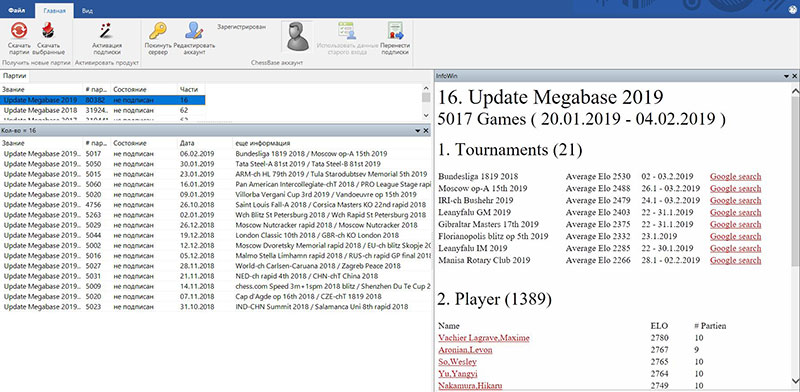Open Google search link for Moscow op-A 15th 2019
This screenshot has width=800, height=392.
click(x=735, y=188)
